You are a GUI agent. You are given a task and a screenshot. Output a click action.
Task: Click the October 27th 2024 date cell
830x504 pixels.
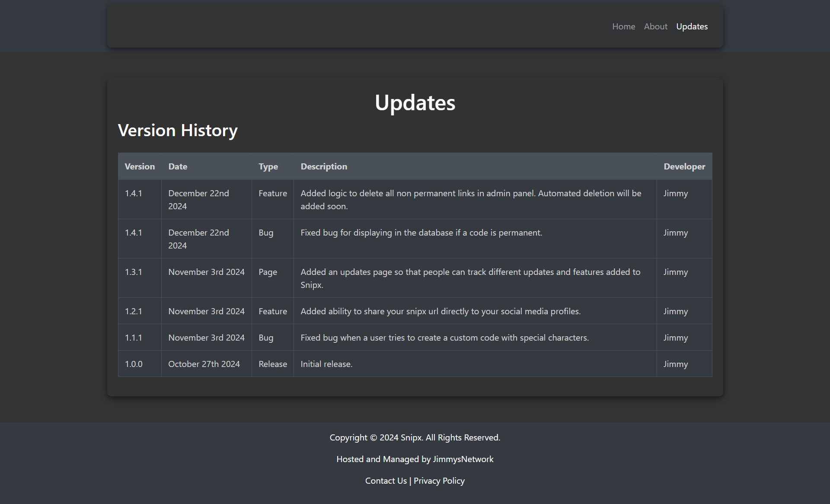tap(204, 364)
